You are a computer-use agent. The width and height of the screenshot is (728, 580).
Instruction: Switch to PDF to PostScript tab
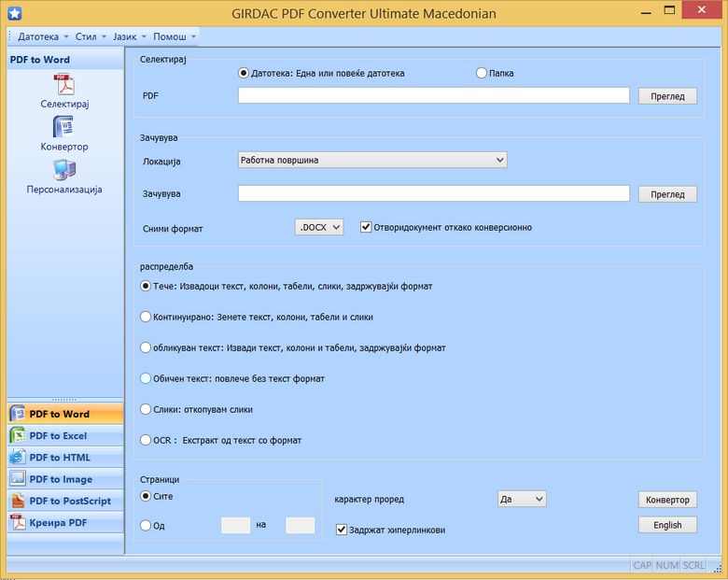[x=65, y=501]
